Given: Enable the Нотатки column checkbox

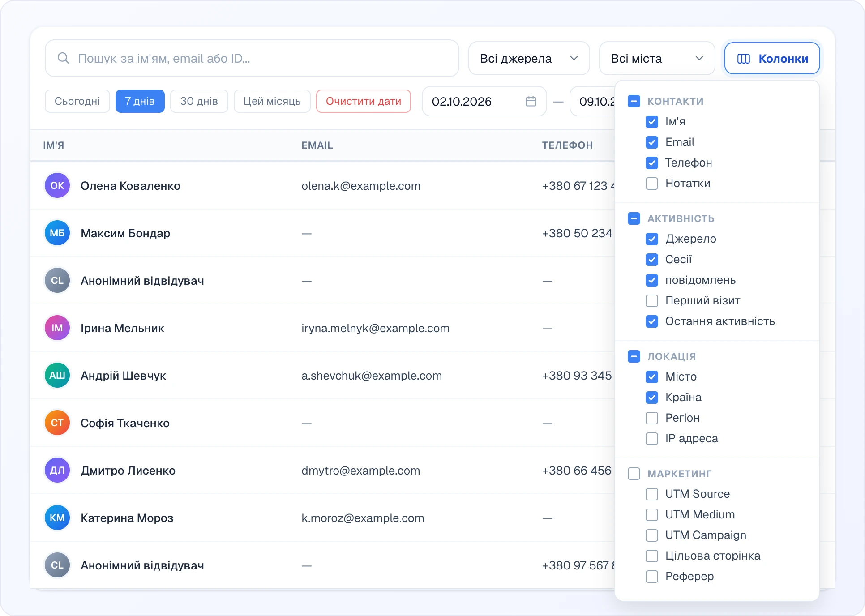Looking at the screenshot, I should 652,184.
